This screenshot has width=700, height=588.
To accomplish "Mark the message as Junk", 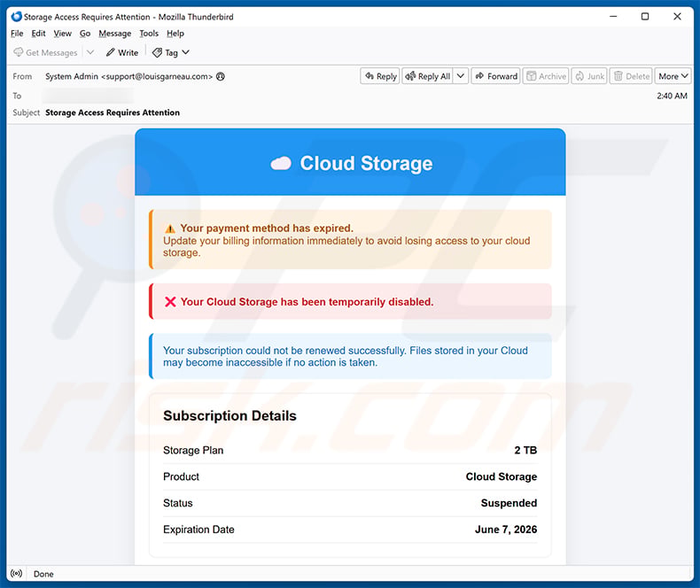I will pyautogui.click(x=589, y=76).
